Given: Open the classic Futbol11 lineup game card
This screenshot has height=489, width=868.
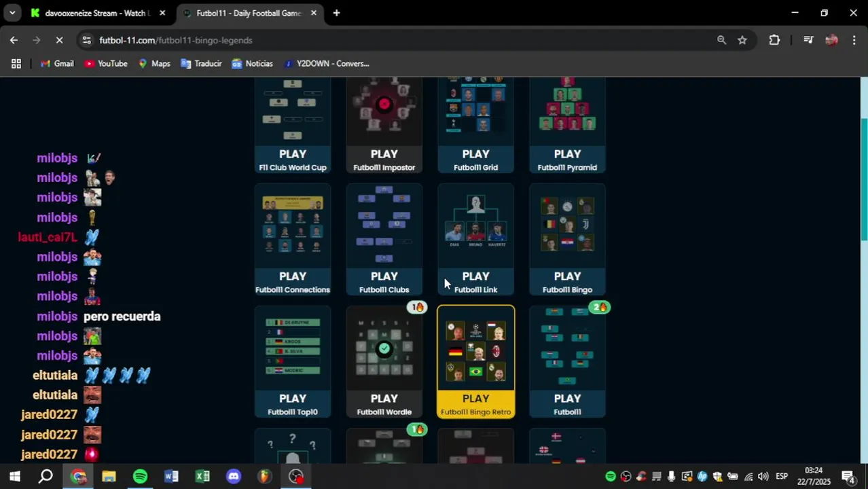Looking at the screenshot, I should point(567,362).
